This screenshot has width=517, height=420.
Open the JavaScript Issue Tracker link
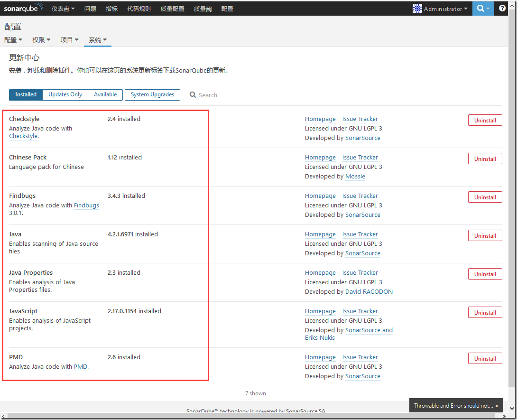pyautogui.click(x=360, y=311)
